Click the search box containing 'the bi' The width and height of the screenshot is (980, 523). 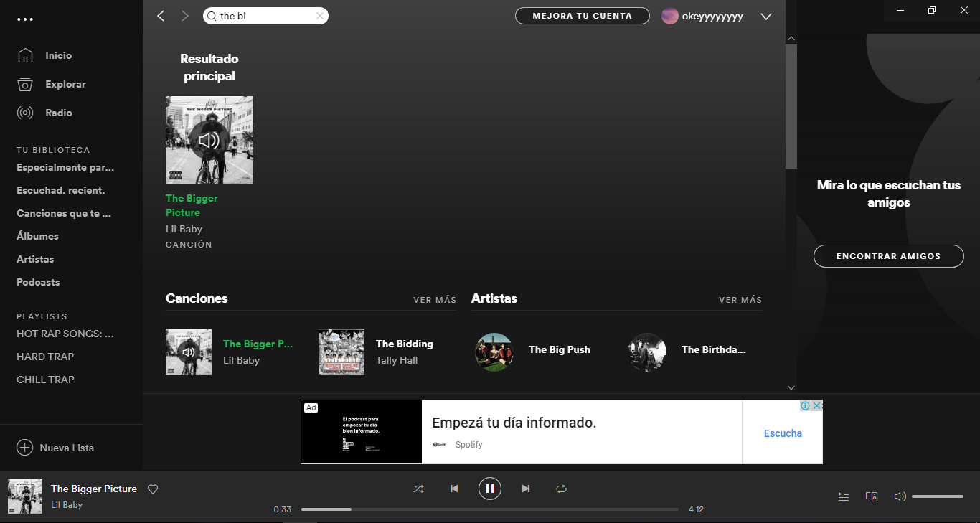[265, 16]
